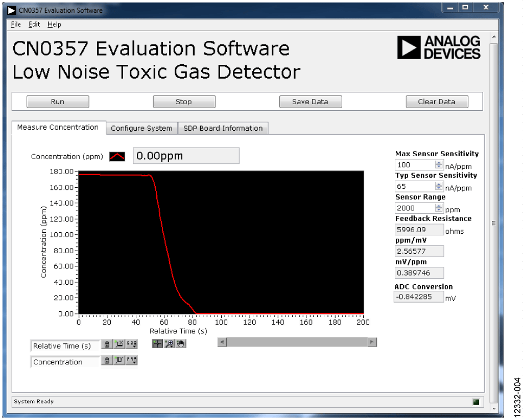Click the 200 X-axis maximum label
This screenshot has width=523, height=420.
(x=363, y=323)
